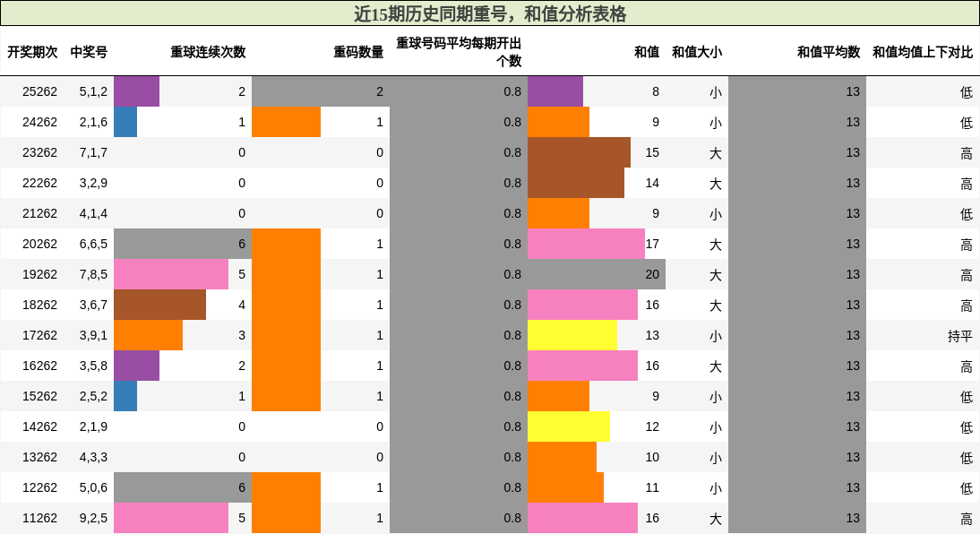Select period cell 11262
Viewport: 980px width, 534px height.
[x=39, y=519]
